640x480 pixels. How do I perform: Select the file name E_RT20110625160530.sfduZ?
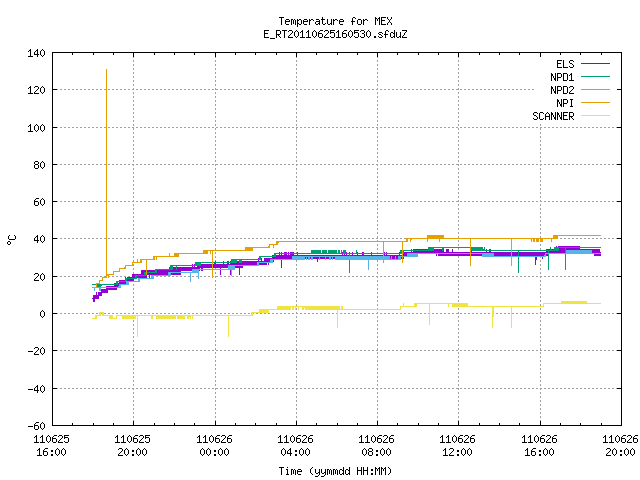point(335,34)
